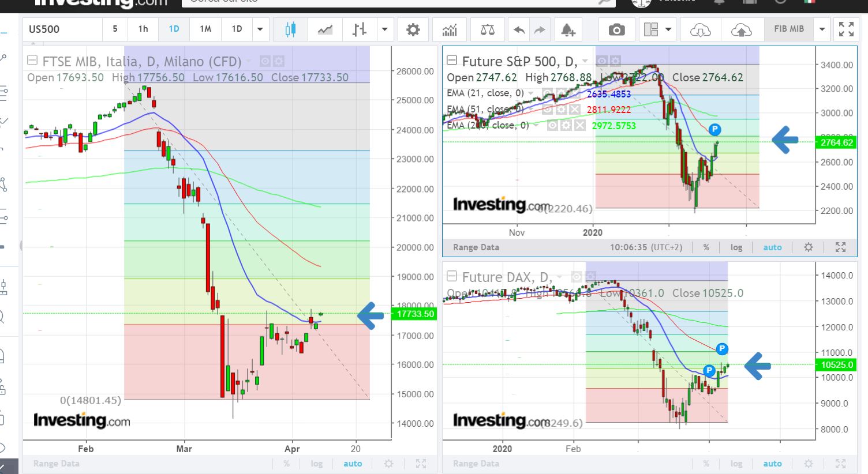The height and width of the screenshot is (474, 868).
Task: Toggle auto scale on FTSE MIB chart
Action: pyautogui.click(x=353, y=464)
